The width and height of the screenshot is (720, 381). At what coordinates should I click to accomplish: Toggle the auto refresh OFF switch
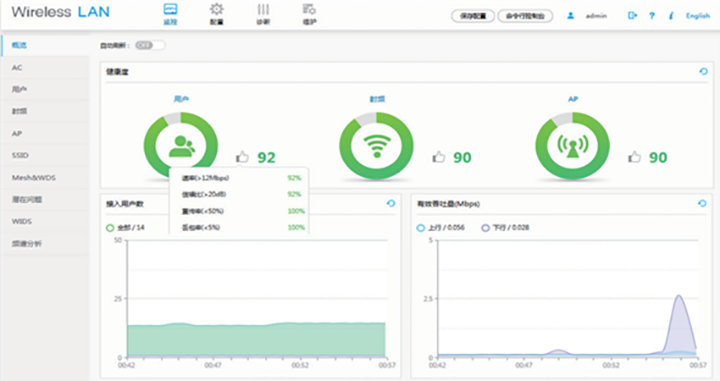tap(150, 45)
